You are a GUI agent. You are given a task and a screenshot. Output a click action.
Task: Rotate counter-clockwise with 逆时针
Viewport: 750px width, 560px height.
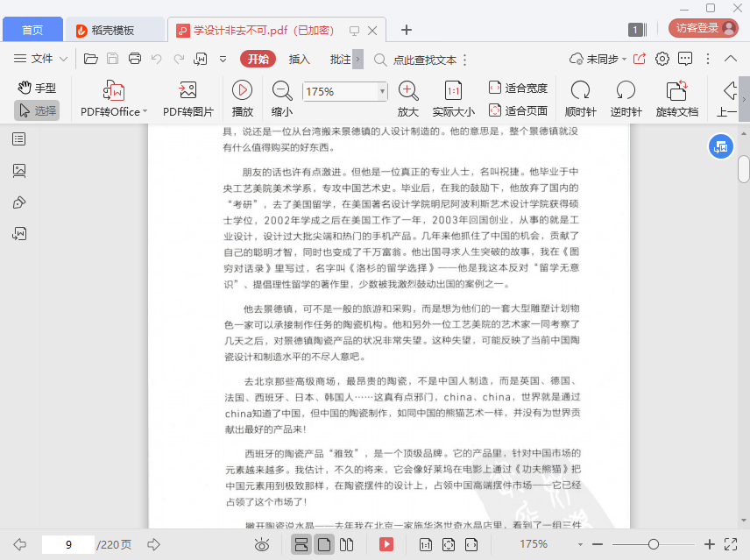[626, 99]
